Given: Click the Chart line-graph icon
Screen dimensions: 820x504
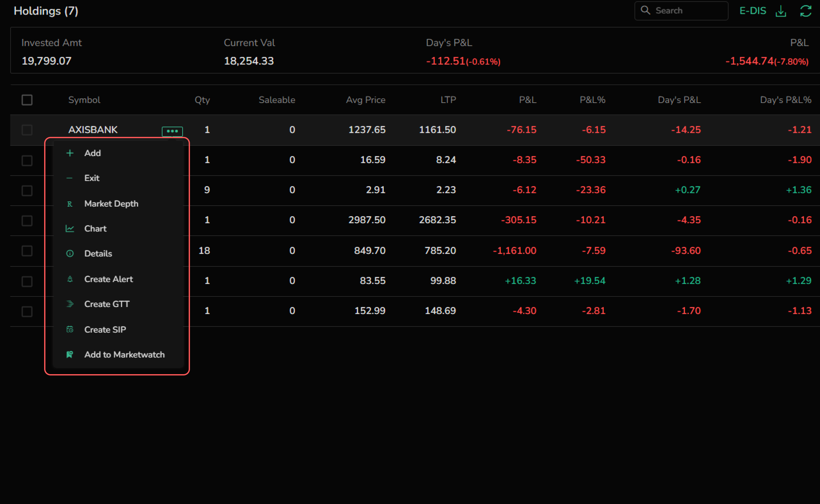Looking at the screenshot, I should (x=70, y=228).
